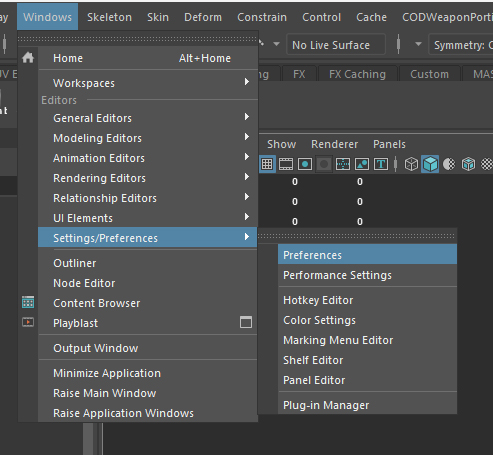Toggle the viewport grid icon
This screenshot has height=455, width=493.
pyautogui.click(x=267, y=164)
